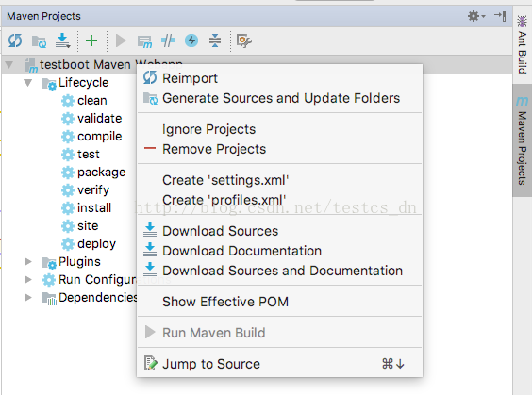Open Maven Settings wrench toolbar icon

tap(244, 41)
